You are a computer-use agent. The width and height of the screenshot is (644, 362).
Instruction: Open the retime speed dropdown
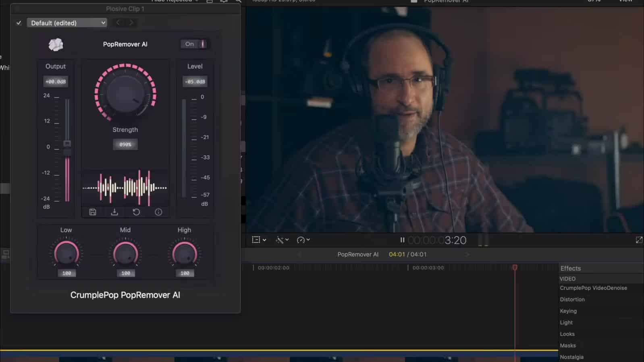point(303,240)
